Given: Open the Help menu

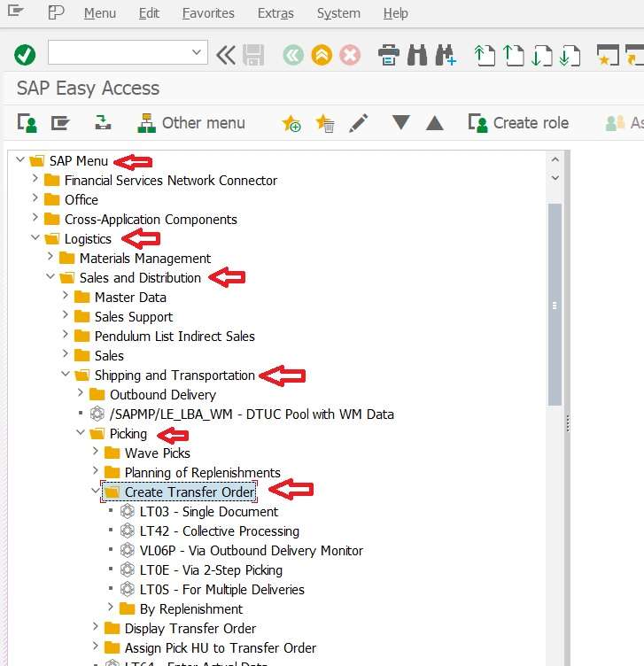Looking at the screenshot, I should pyautogui.click(x=395, y=13).
